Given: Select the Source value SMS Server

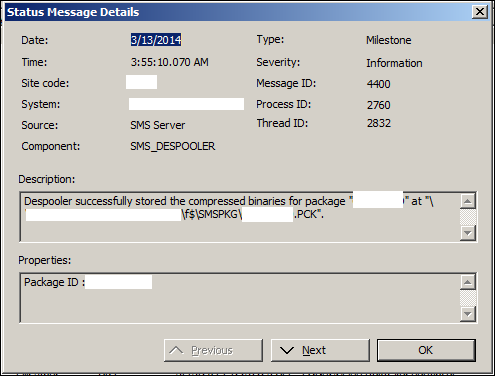Looking at the screenshot, I should point(158,125).
